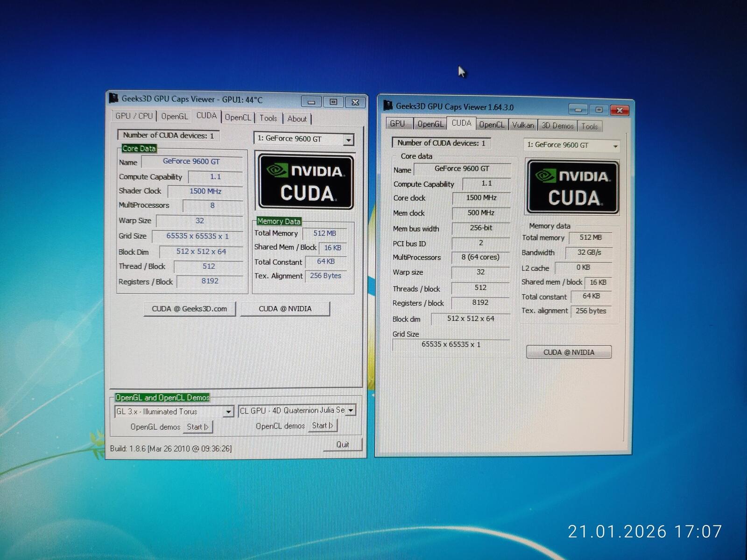Select the CUDA tab in viewer 1.64.3.0
The height and width of the screenshot is (560, 747).
[x=461, y=123]
